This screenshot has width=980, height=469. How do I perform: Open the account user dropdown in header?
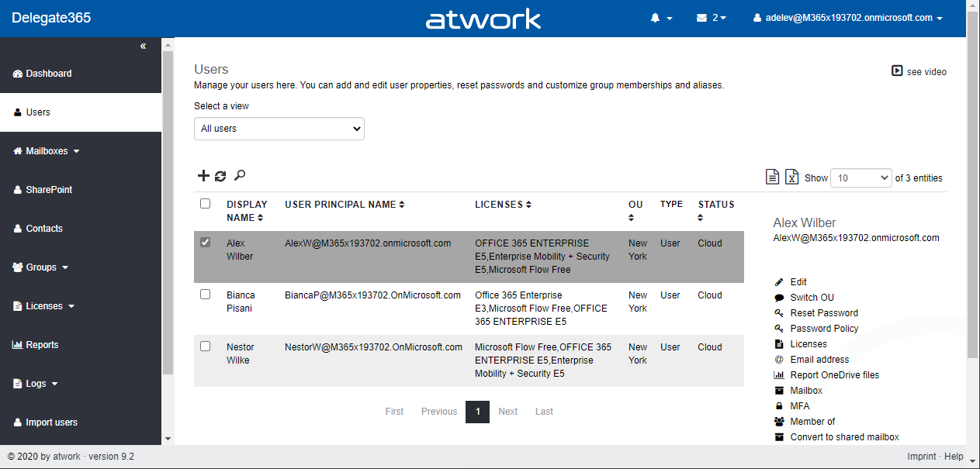pos(848,18)
